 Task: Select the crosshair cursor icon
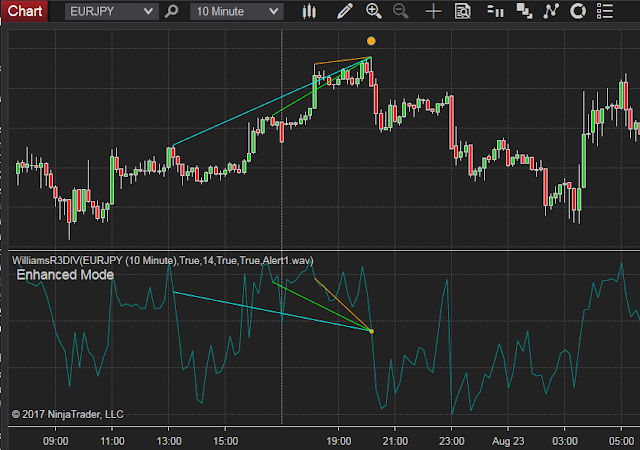(x=433, y=11)
